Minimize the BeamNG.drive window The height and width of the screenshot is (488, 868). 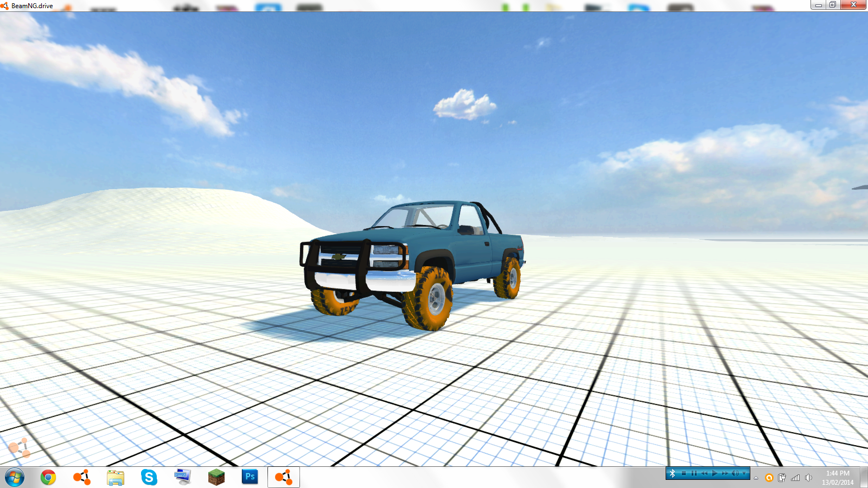pos(818,5)
